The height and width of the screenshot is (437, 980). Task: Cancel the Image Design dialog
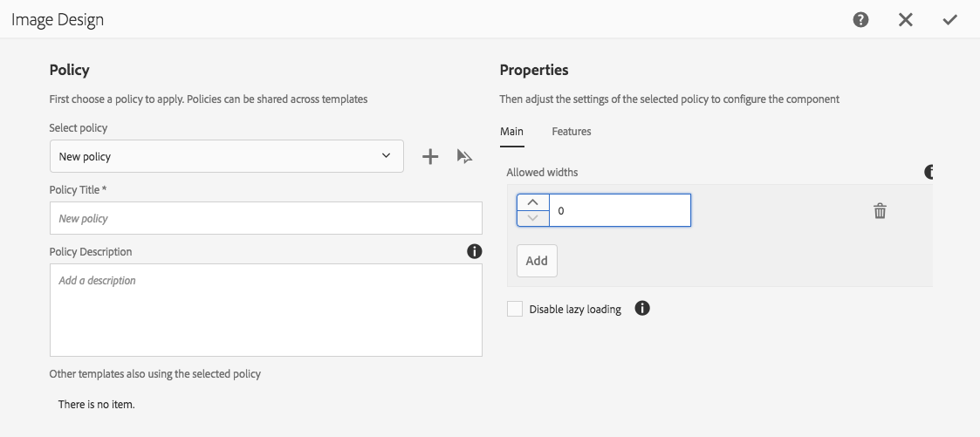coord(906,19)
